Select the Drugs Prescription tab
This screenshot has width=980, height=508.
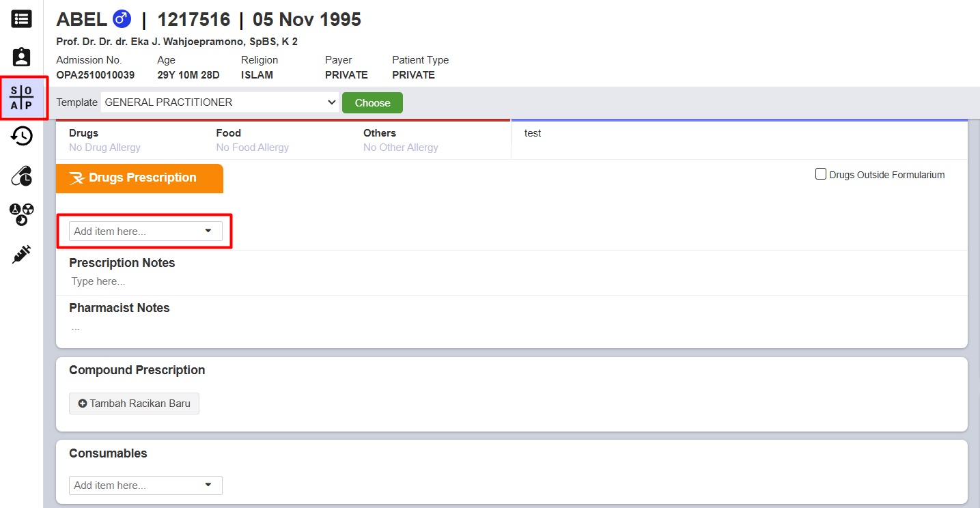pyautogui.click(x=139, y=178)
